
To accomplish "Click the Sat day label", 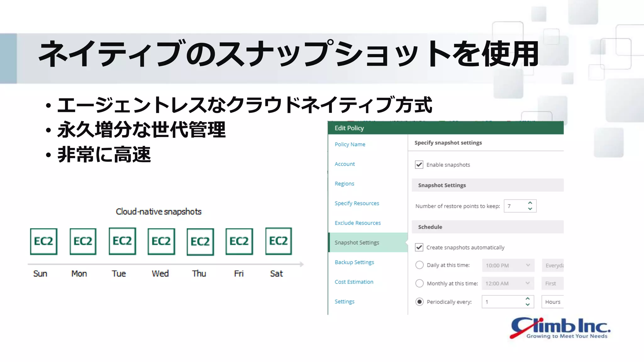I will click(x=276, y=273).
